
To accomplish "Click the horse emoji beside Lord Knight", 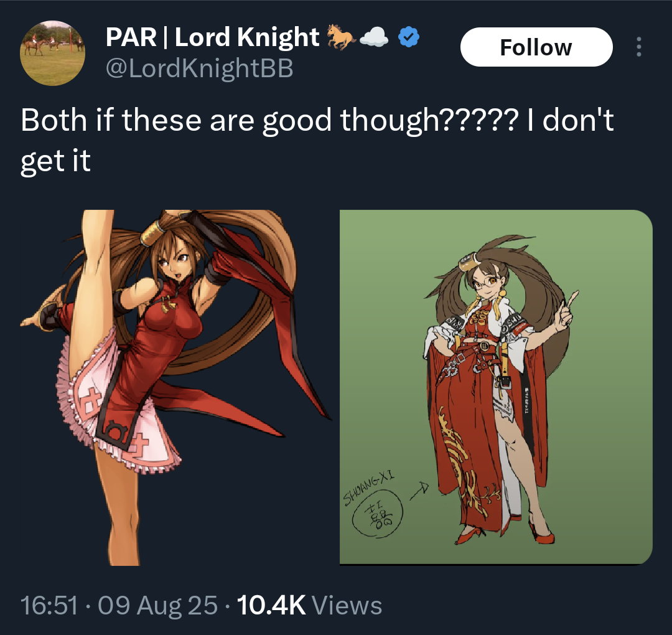I will point(341,37).
